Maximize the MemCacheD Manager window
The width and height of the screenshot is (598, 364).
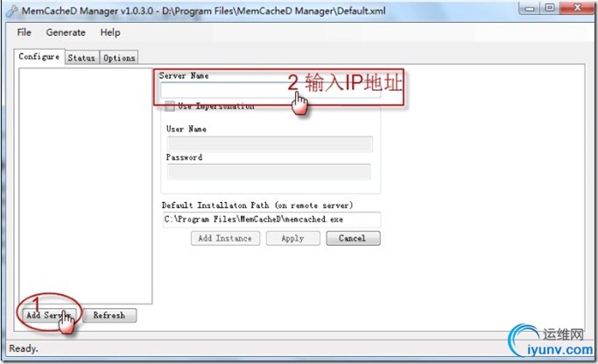(x=550, y=7)
